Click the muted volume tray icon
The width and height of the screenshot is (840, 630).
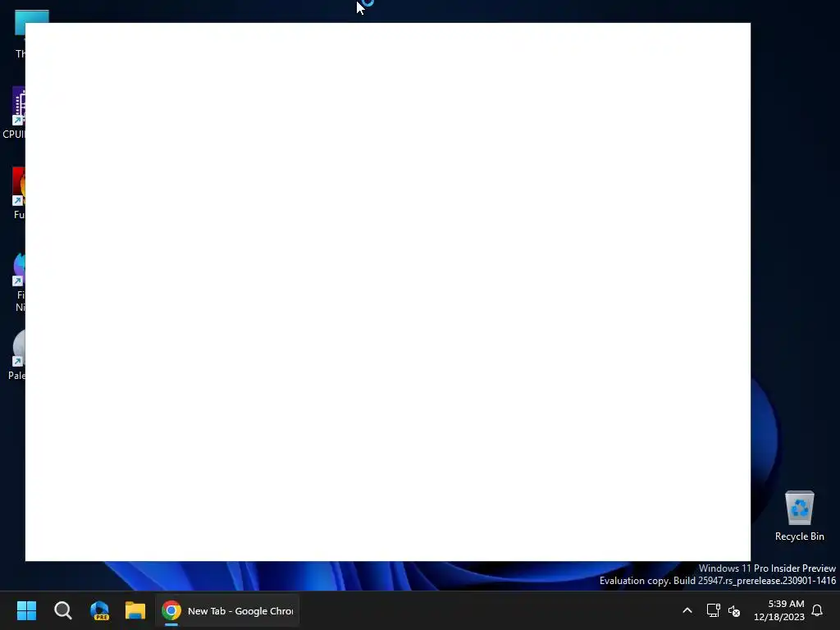734,610
